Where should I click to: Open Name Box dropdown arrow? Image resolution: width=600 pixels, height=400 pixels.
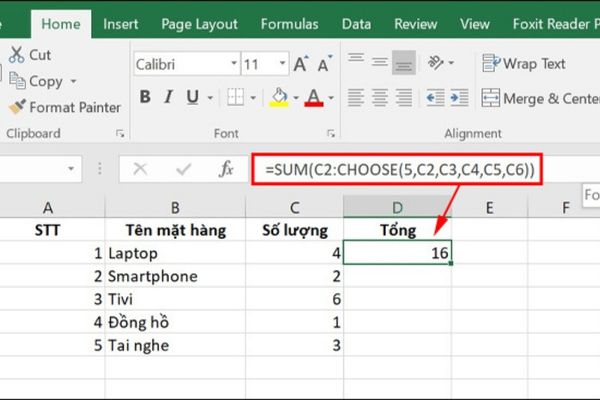pyautogui.click(x=71, y=169)
